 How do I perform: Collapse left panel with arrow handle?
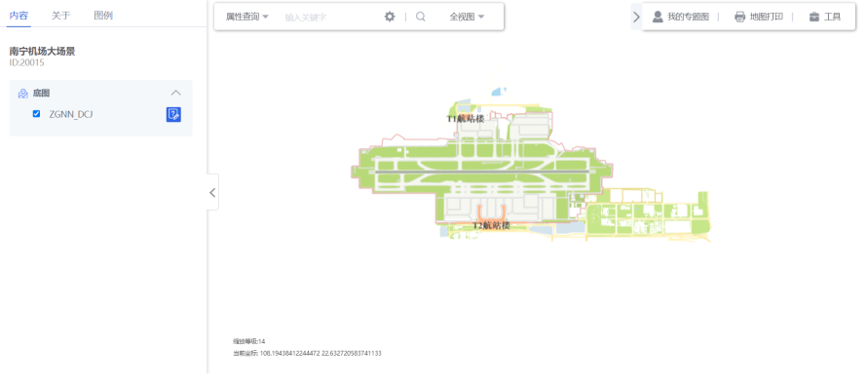(212, 192)
